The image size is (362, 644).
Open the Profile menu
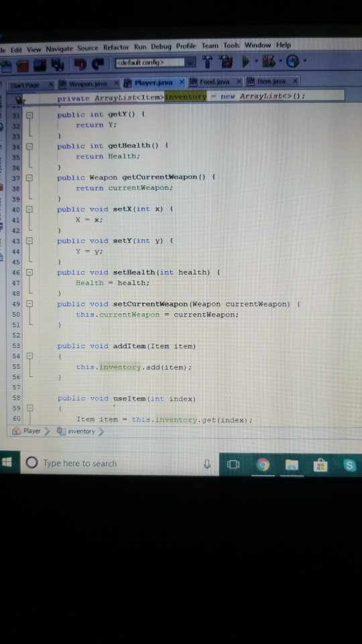point(187,46)
